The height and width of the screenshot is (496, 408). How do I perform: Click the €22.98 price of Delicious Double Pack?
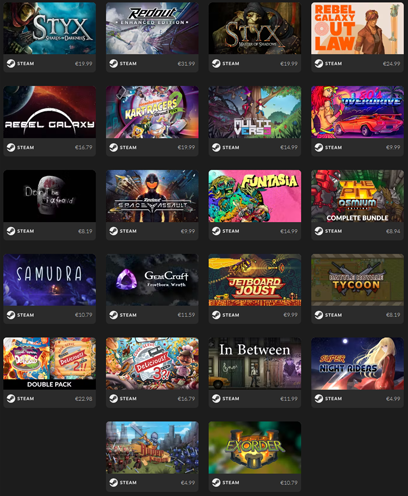84,399
